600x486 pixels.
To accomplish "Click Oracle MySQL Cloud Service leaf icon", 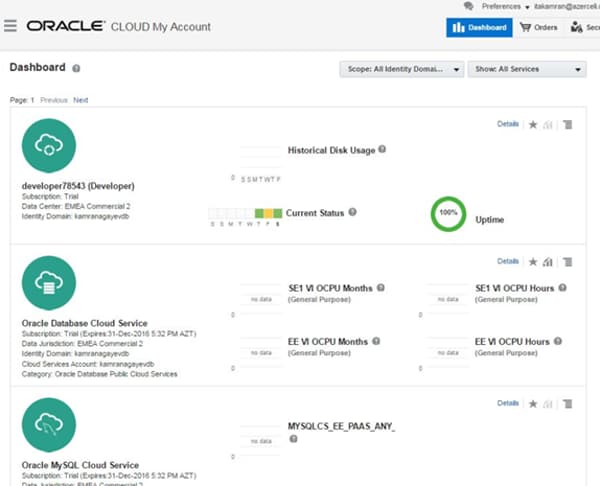I will (48, 425).
